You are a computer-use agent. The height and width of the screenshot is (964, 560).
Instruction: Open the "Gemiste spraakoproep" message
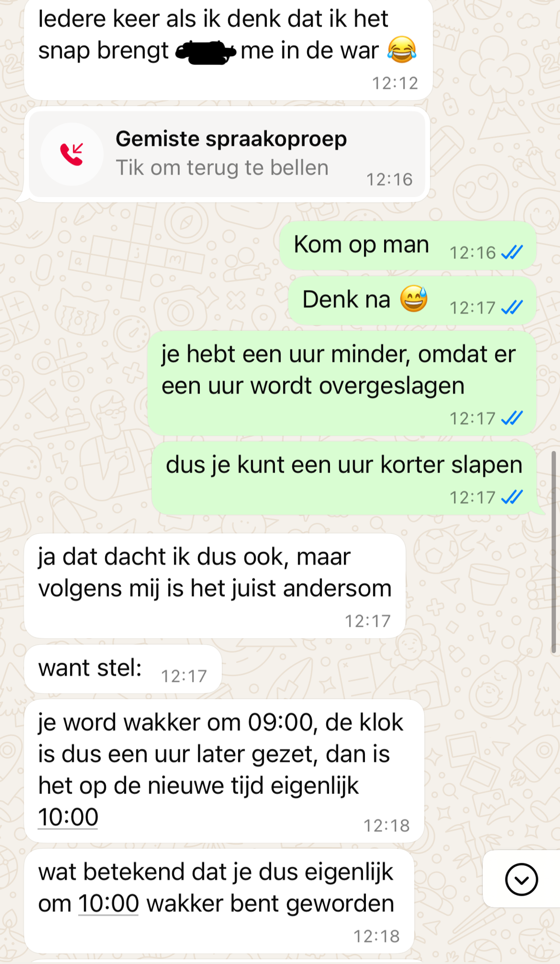point(227,155)
